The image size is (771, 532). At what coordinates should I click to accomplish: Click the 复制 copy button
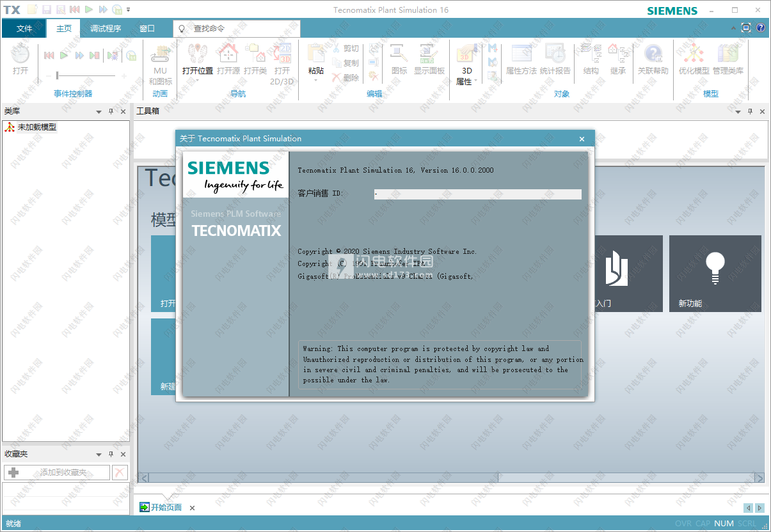(346, 63)
